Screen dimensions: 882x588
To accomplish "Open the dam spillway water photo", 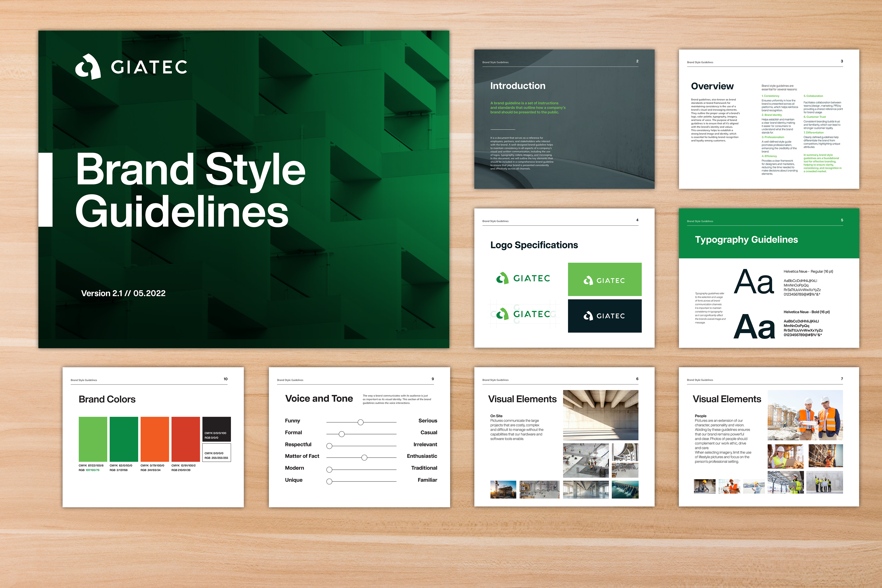I will (625, 490).
